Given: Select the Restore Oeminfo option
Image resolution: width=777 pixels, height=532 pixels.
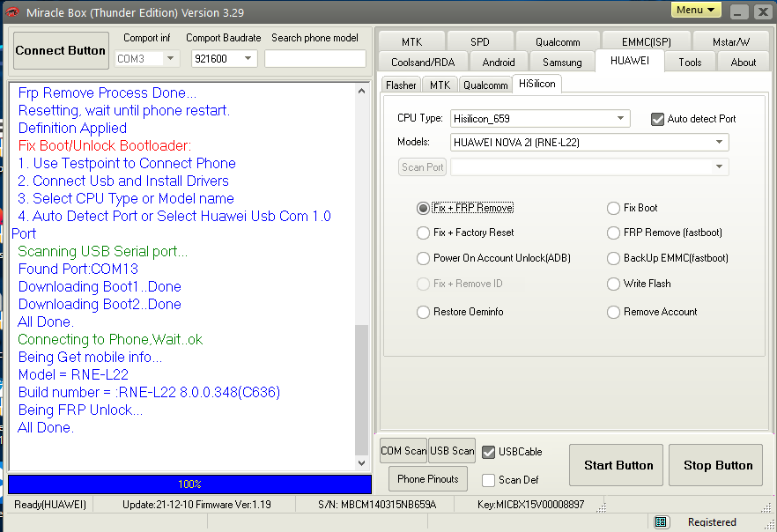Looking at the screenshot, I should pos(423,312).
